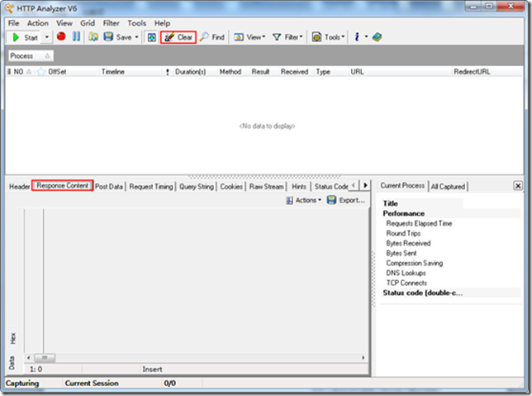Switch to the All Captured tab
The image size is (532, 396).
(449, 187)
